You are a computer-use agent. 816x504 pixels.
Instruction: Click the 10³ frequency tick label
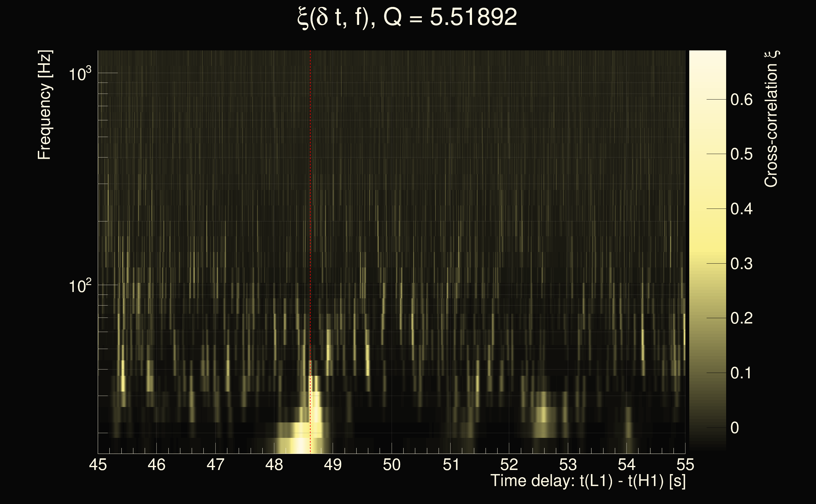(x=80, y=74)
